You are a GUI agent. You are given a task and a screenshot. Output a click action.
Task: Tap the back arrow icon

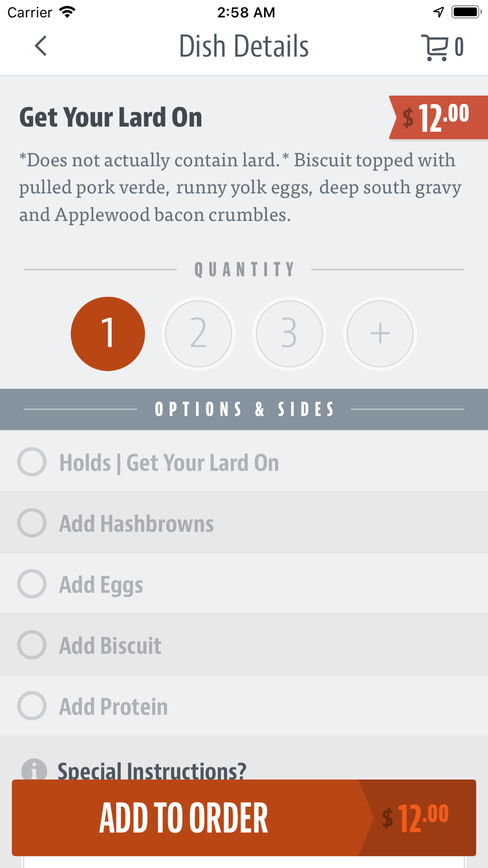pyautogui.click(x=41, y=46)
